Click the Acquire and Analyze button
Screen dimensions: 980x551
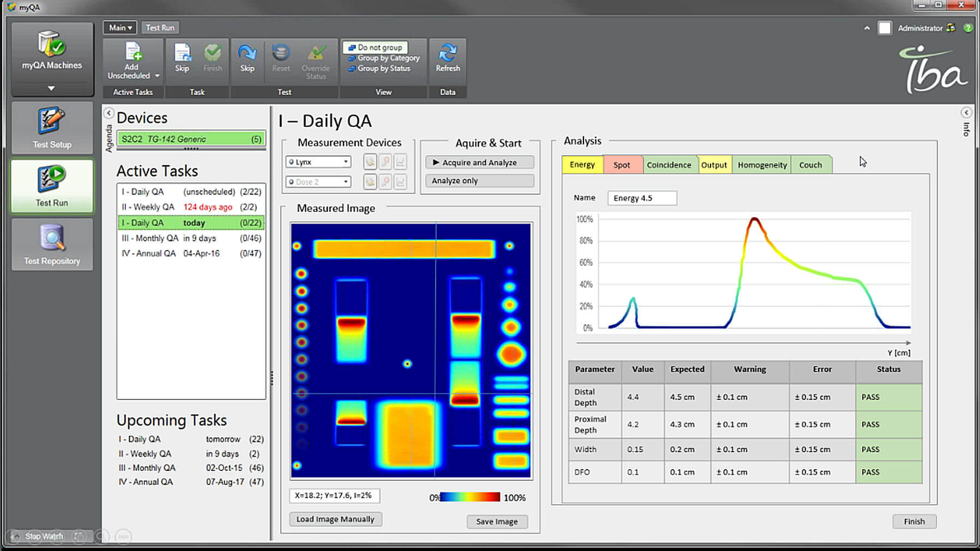pyautogui.click(x=479, y=162)
